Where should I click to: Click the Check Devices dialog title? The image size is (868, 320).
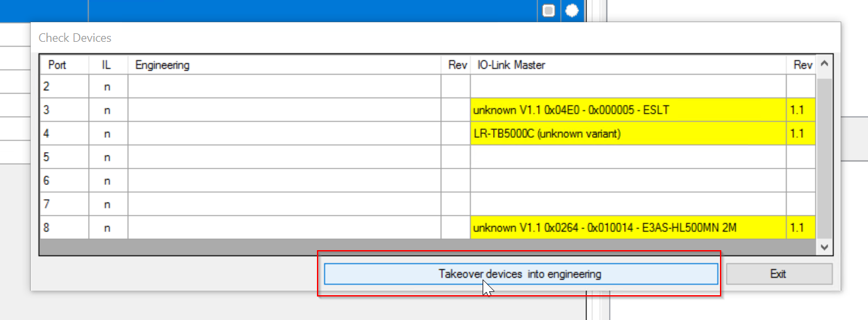pyautogui.click(x=75, y=38)
